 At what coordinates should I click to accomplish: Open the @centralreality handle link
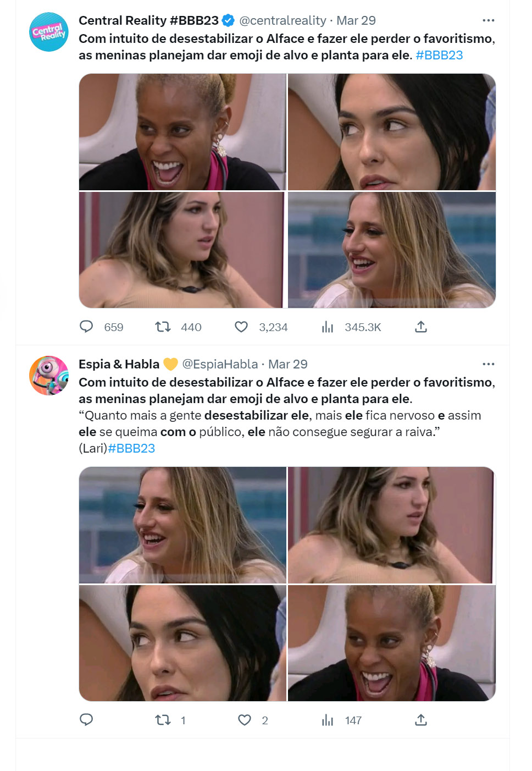[x=282, y=20]
